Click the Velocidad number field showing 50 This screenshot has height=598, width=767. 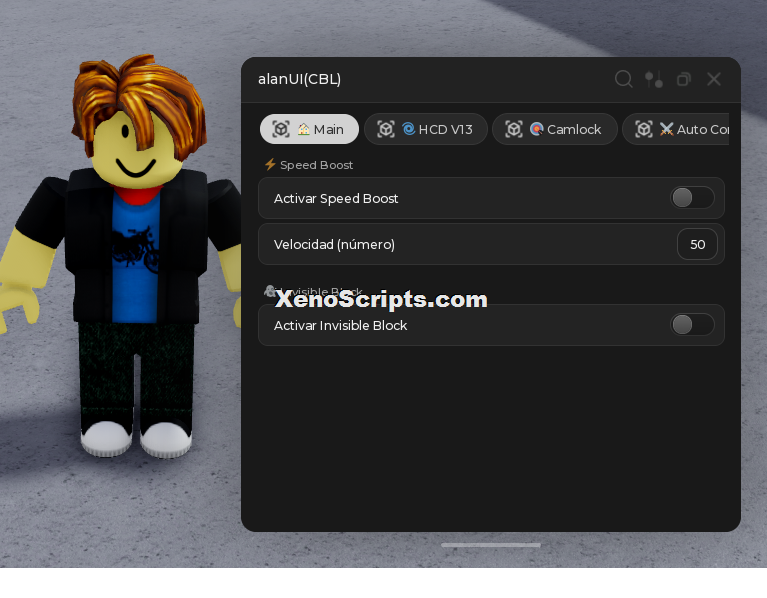point(697,244)
